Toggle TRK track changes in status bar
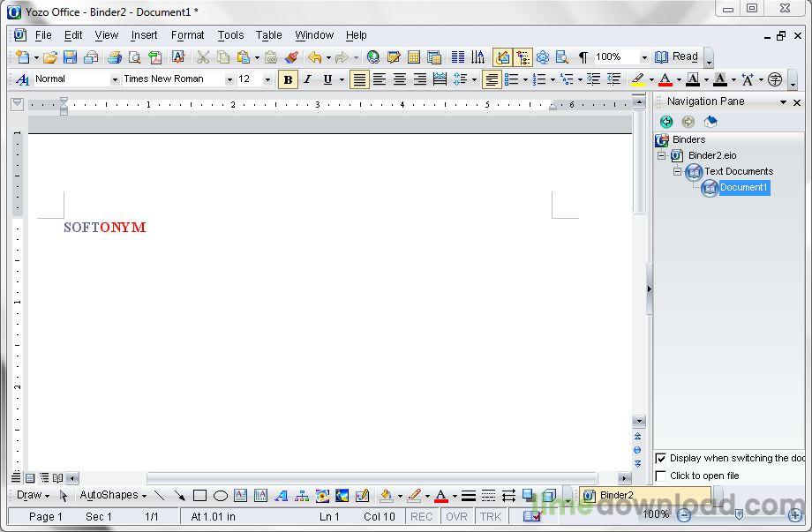The image size is (812, 532). pos(490,516)
